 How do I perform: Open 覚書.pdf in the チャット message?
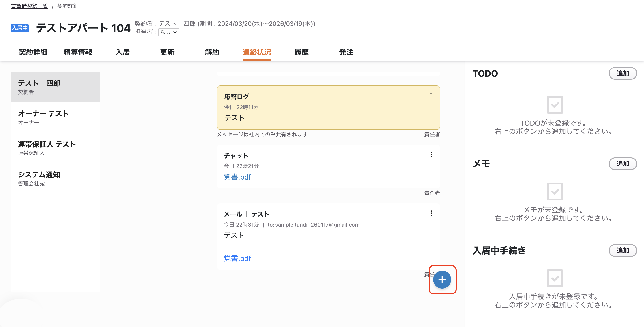[x=237, y=177]
